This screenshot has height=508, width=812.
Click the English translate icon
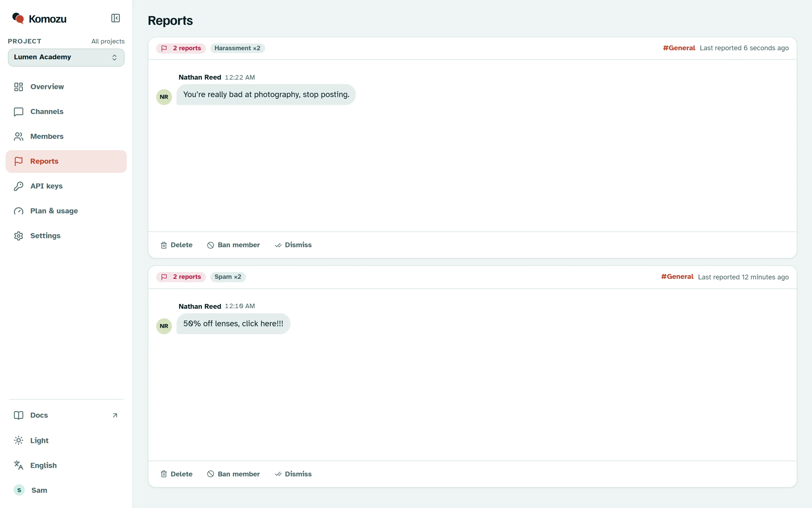[18, 465]
